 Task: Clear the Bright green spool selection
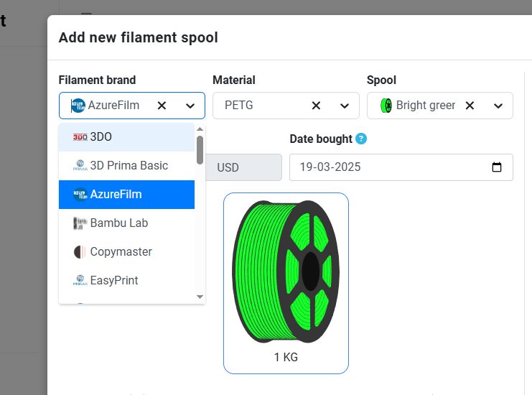470,106
